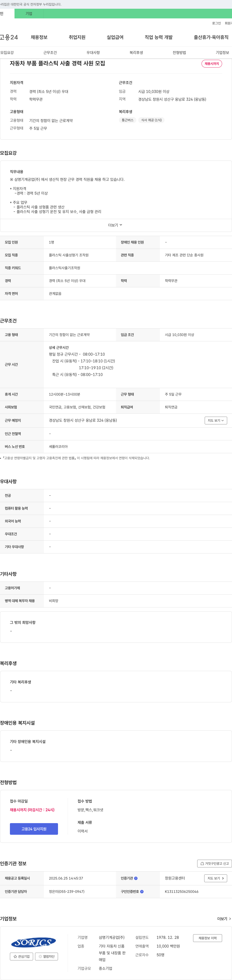Click the 세플러코리아 bus route value

pyautogui.click(x=58, y=447)
